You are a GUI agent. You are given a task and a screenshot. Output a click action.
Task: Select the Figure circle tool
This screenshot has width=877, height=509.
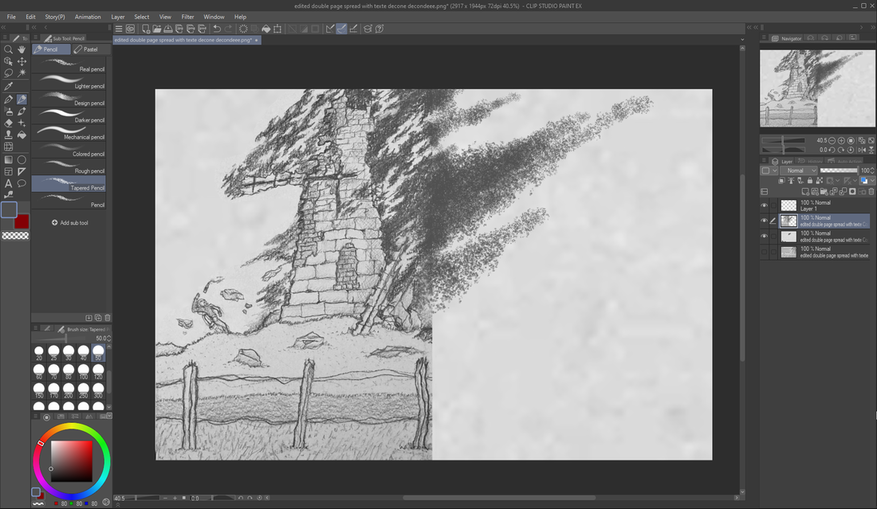pos(22,160)
